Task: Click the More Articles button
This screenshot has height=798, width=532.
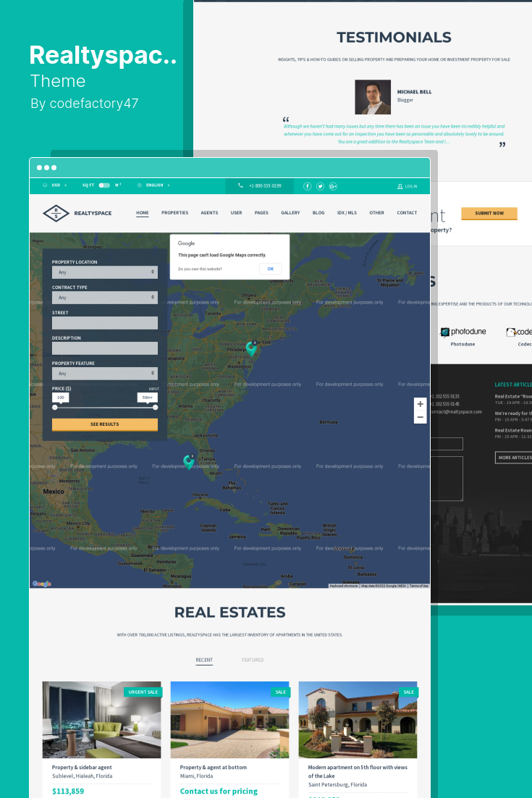Action: (x=514, y=458)
